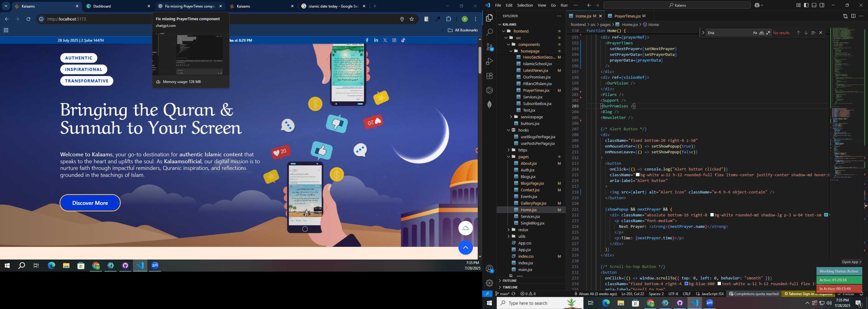Image resolution: width=868 pixels, height=309 pixels.
Task: Open Accounts icon in VS Code activity bar
Action: pos(489,269)
